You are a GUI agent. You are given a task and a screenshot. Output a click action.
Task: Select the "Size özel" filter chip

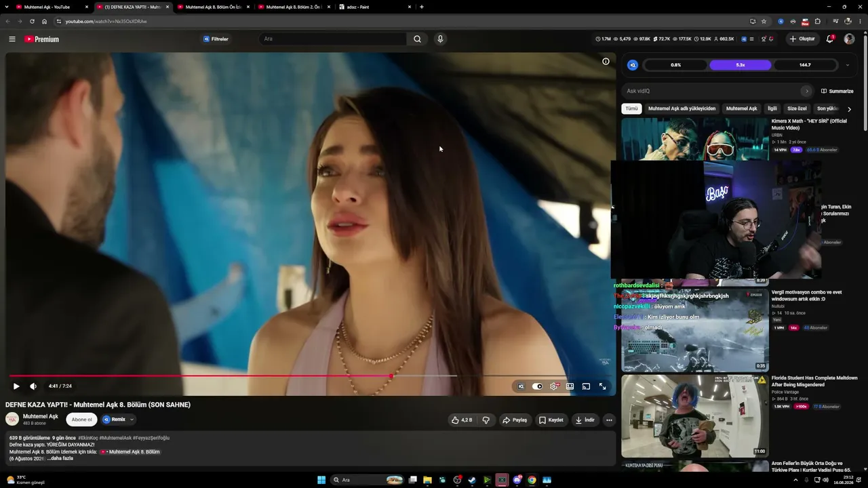pos(797,108)
